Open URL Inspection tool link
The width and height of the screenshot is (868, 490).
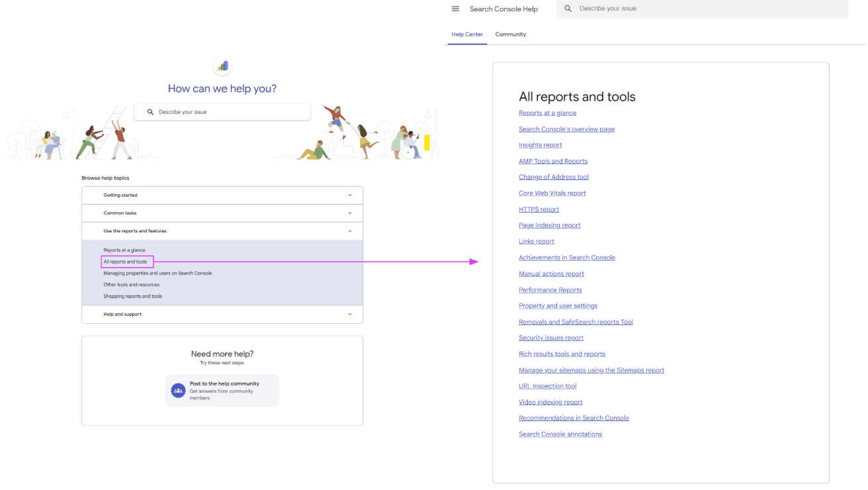(548, 386)
